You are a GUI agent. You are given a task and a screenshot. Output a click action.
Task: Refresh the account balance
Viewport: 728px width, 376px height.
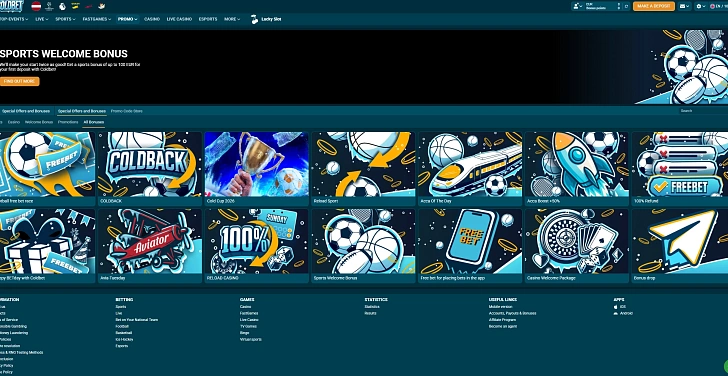(x=626, y=6)
